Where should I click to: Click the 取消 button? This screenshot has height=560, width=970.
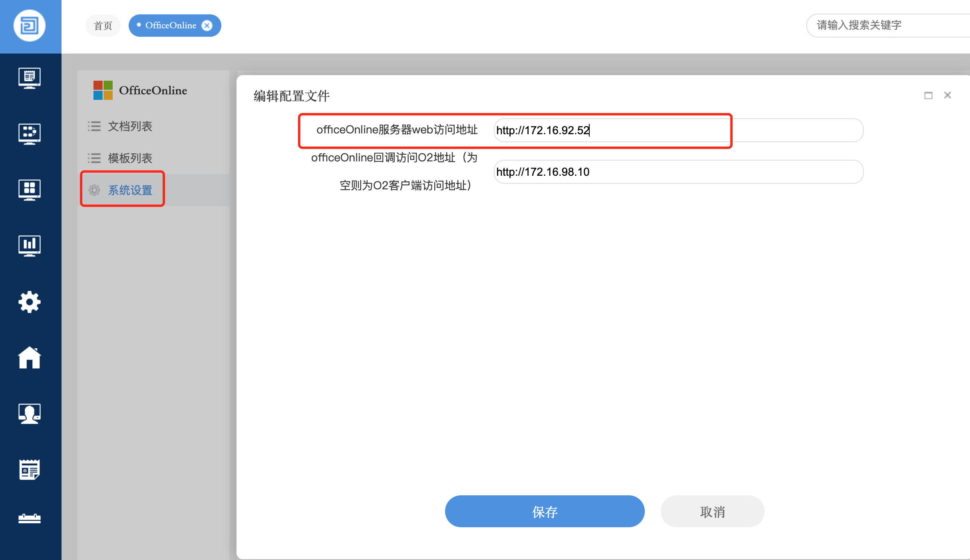tap(712, 511)
